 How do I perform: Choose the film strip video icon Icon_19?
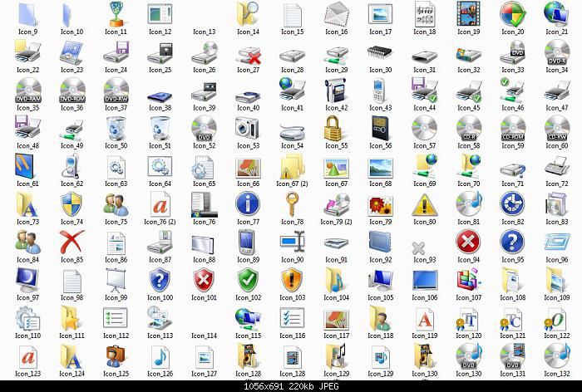469,14
